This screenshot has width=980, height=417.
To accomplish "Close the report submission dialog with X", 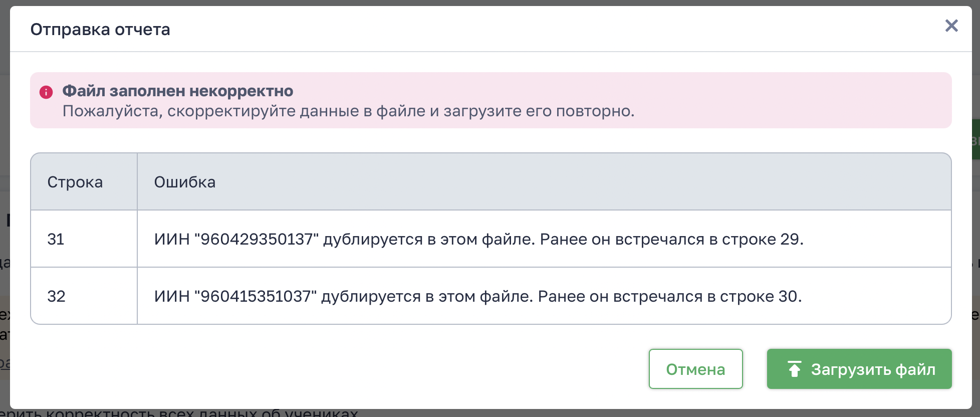I will (x=951, y=26).
